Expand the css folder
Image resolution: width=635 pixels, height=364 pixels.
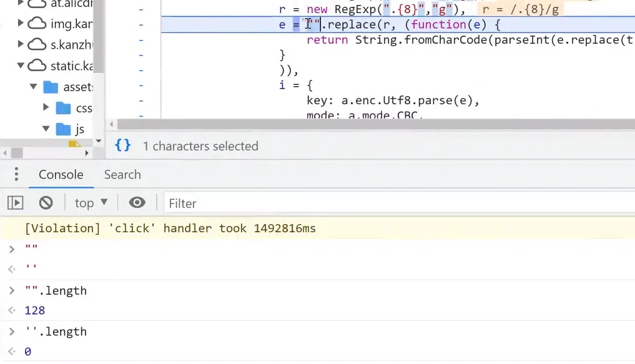click(46, 107)
